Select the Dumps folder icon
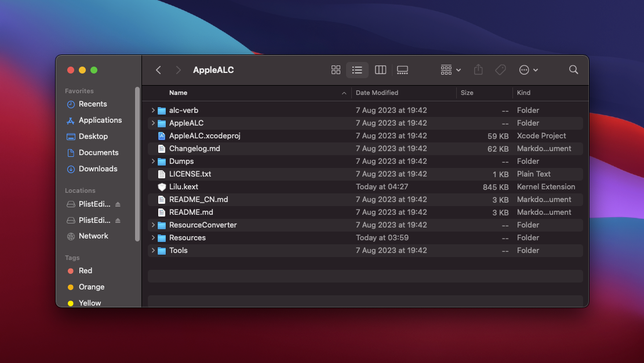 [162, 162]
